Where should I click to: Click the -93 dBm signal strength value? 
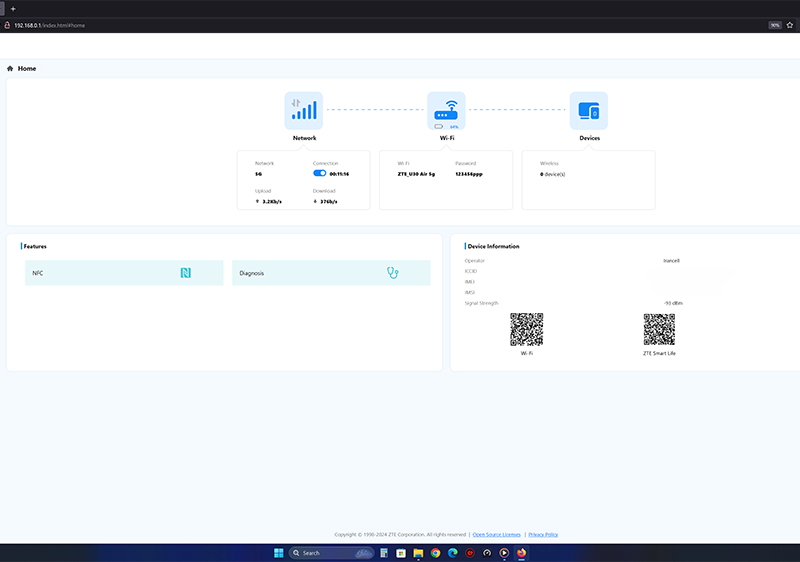coord(673,303)
